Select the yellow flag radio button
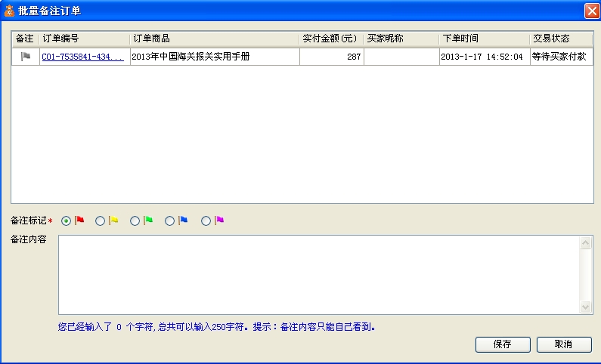601x364 pixels. pyautogui.click(x=100, y=221)
